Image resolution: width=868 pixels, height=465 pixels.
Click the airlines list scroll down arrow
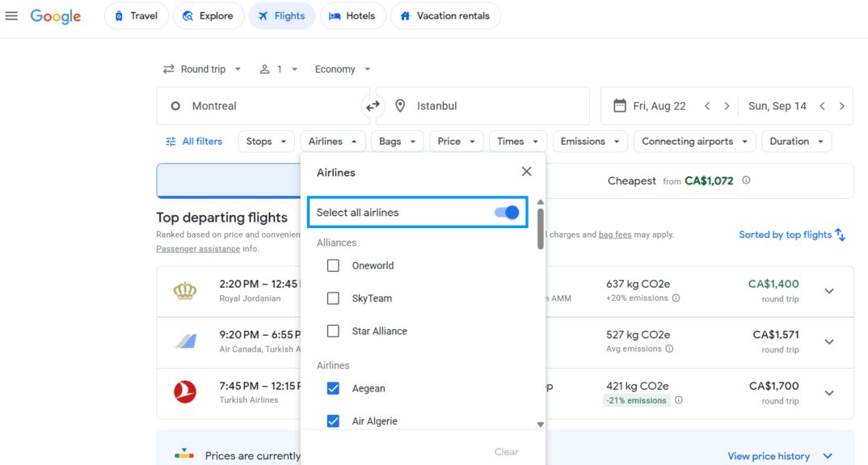(x=541, y=425)
